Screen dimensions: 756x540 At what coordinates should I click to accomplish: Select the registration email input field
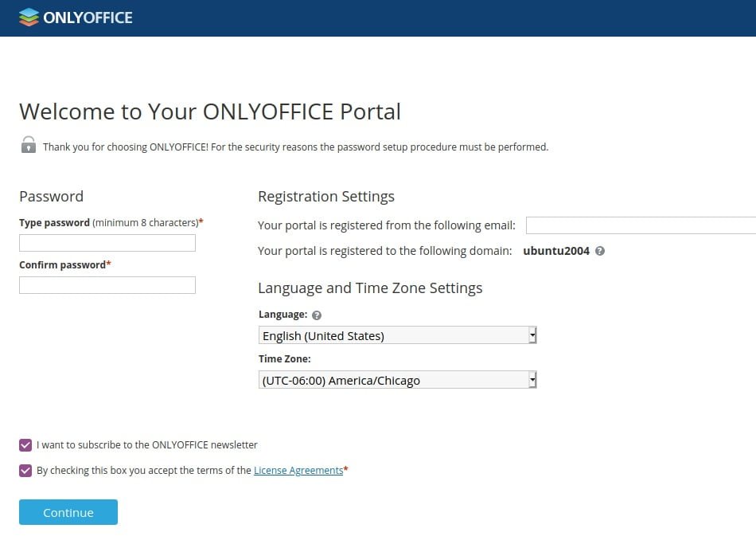point(641,225)
